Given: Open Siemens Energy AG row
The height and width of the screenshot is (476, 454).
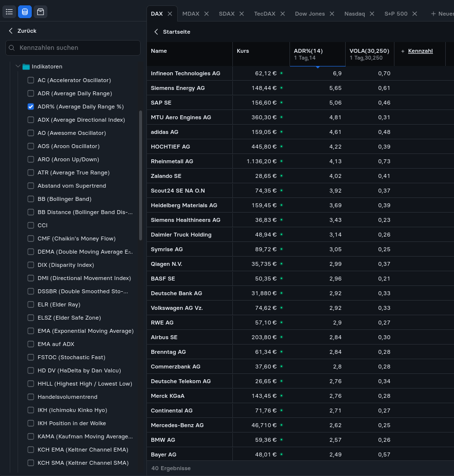Looking at the screenshot, I should click(300, 88).
